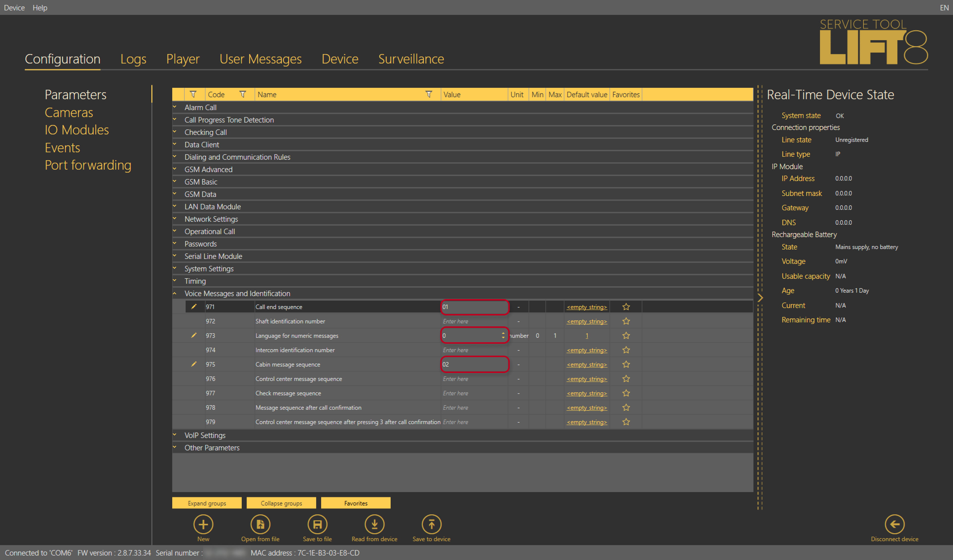This screenshot has height=560, width=953.
Task: Star parameter 974 Intercom identification number
Action: pos(626,350)
